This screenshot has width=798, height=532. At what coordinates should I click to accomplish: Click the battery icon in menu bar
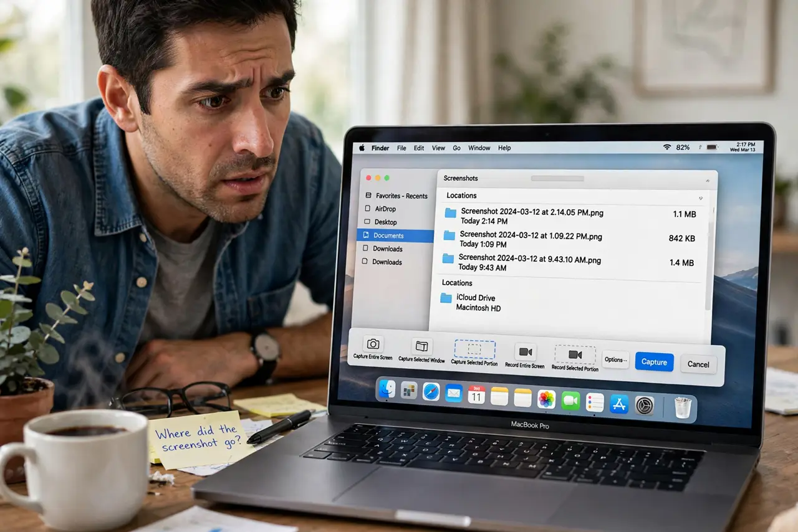pos(712,147)
